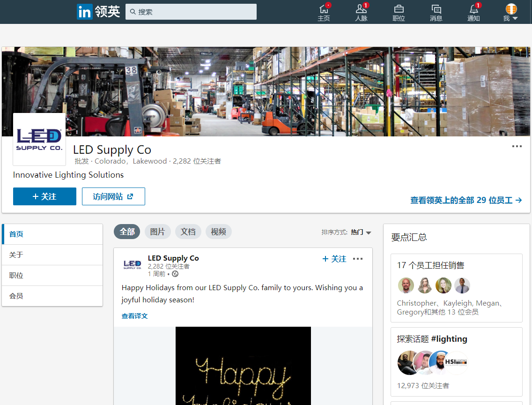Filter posts by 文档 documents
This screenshot has height=405, width=532.
click(188, 232)
